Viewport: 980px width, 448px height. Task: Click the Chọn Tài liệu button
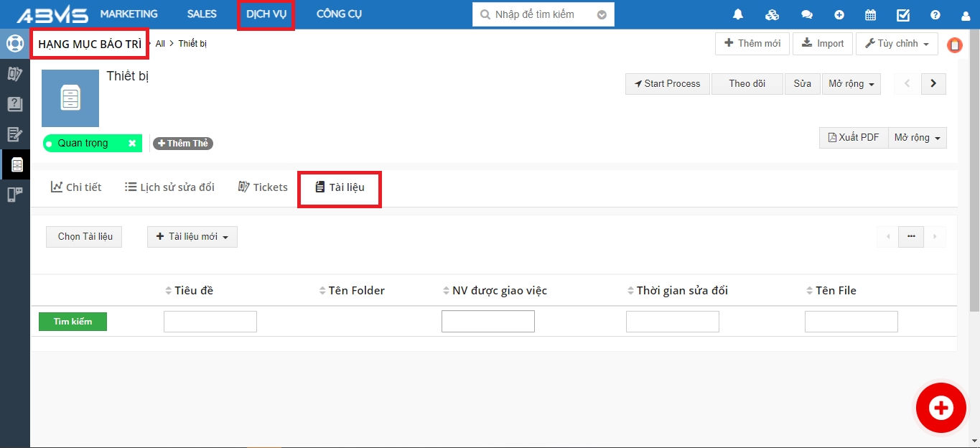pyautogui.click(x=85, y=237)
